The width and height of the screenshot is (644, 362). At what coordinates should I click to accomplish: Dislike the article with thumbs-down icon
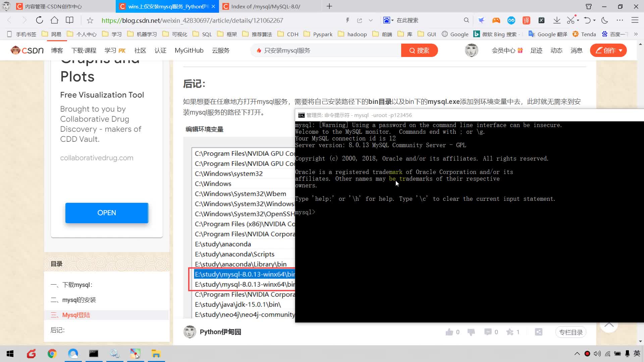click(x=471, y=332)
